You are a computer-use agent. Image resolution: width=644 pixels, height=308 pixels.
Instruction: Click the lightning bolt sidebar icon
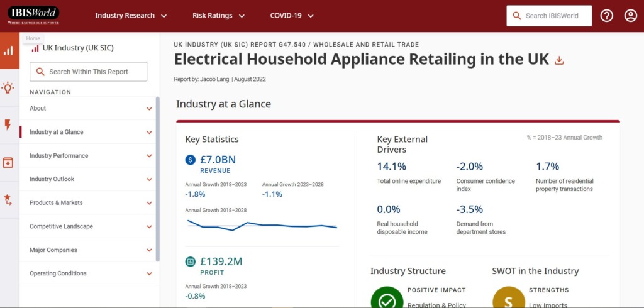click(8, 125)
